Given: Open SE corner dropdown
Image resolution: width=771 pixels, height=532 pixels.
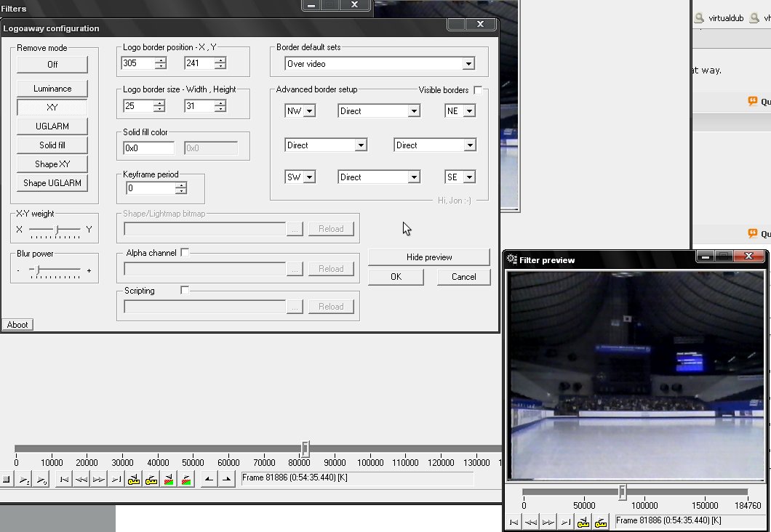Looking at the screenshot, I should click(x=469, y=177).
